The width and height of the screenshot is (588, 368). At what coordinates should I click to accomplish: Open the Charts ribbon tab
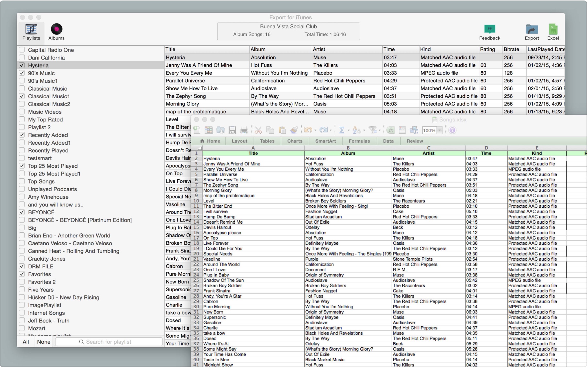tap(295, 141)
